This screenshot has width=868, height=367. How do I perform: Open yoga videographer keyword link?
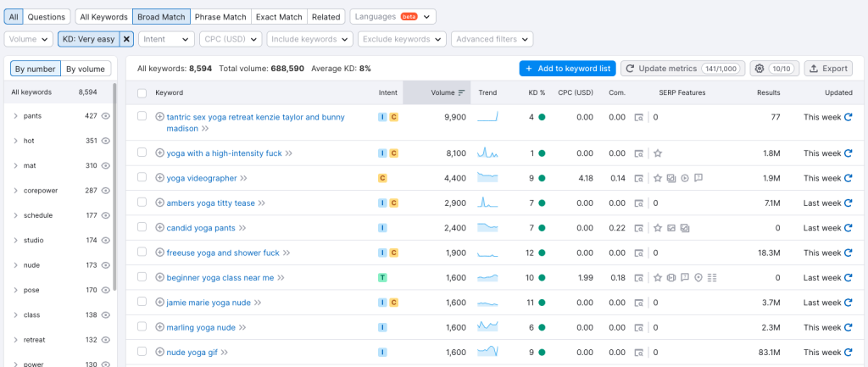tap(202, 178)
